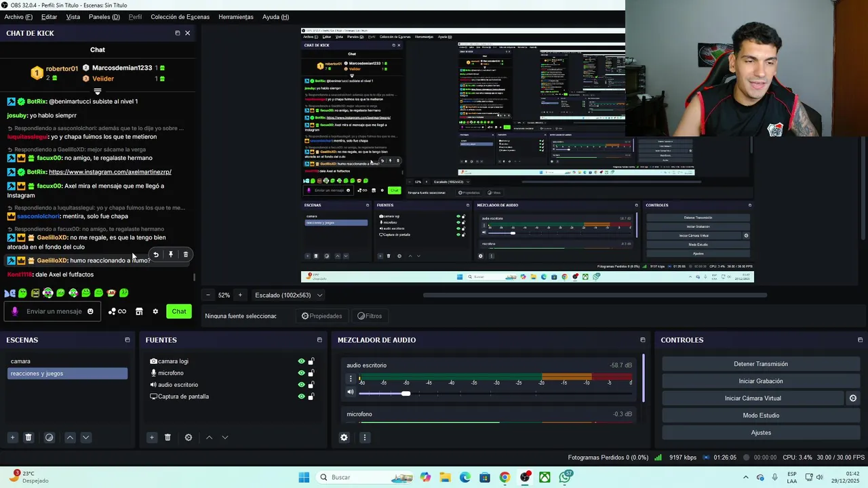Move scene down arrow in Escenas
This screenshot has height=488, width=868.
(x=85, y=438)
